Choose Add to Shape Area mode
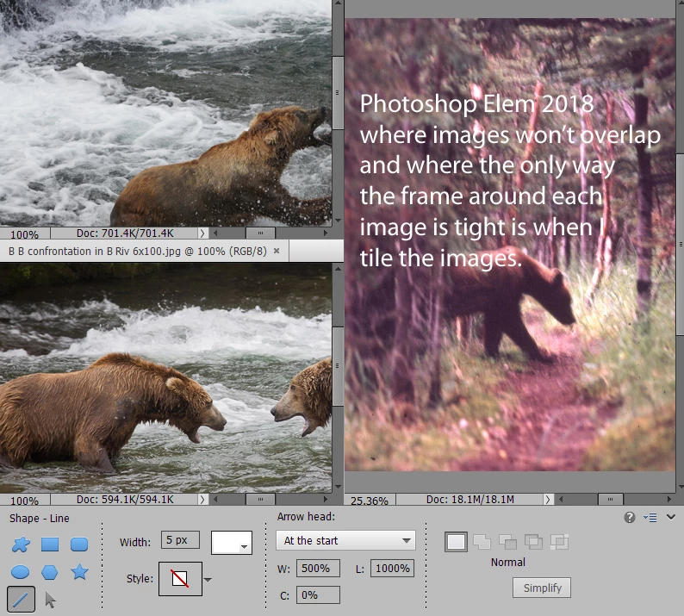Image resolution: width=684 pixels, height=616 pixels. (x=482, y=542)
